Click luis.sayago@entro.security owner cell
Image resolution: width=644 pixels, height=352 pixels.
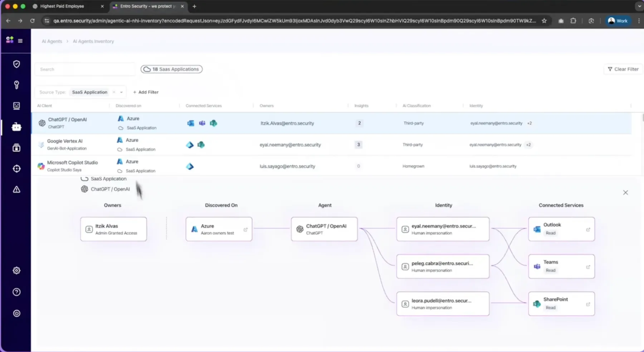(x=287, y=166)
